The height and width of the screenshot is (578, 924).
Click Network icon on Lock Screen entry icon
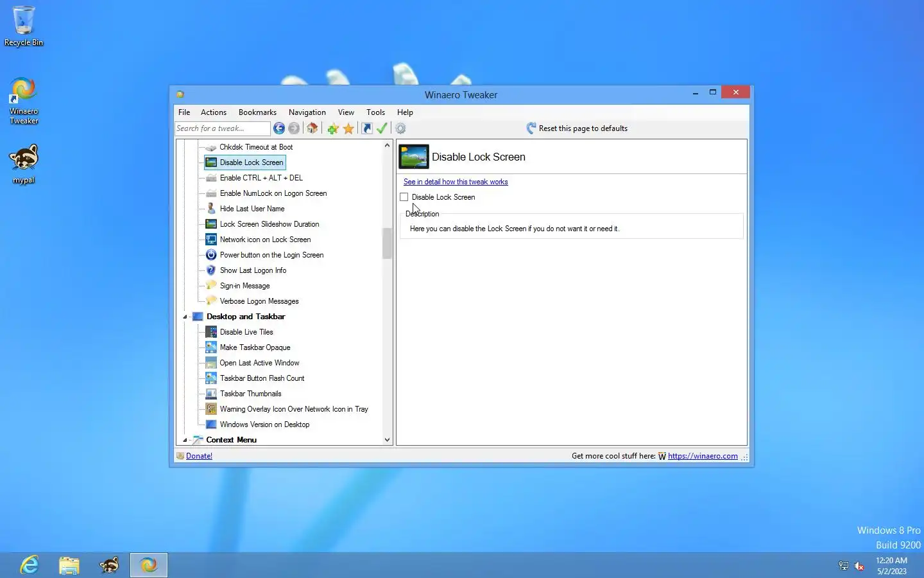tap(211, 240)
